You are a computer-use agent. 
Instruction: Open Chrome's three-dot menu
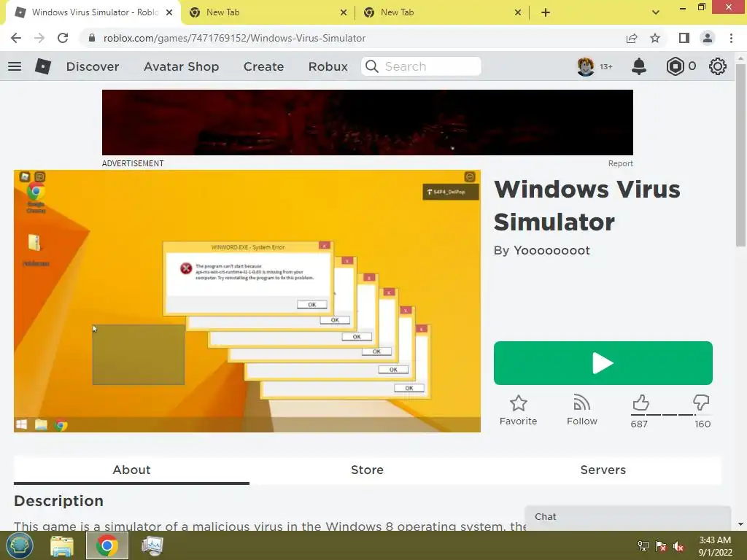pos(731,38)
